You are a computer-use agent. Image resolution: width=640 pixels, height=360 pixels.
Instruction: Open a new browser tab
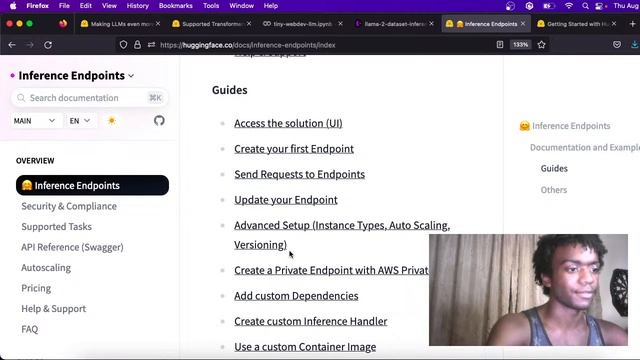632,24
